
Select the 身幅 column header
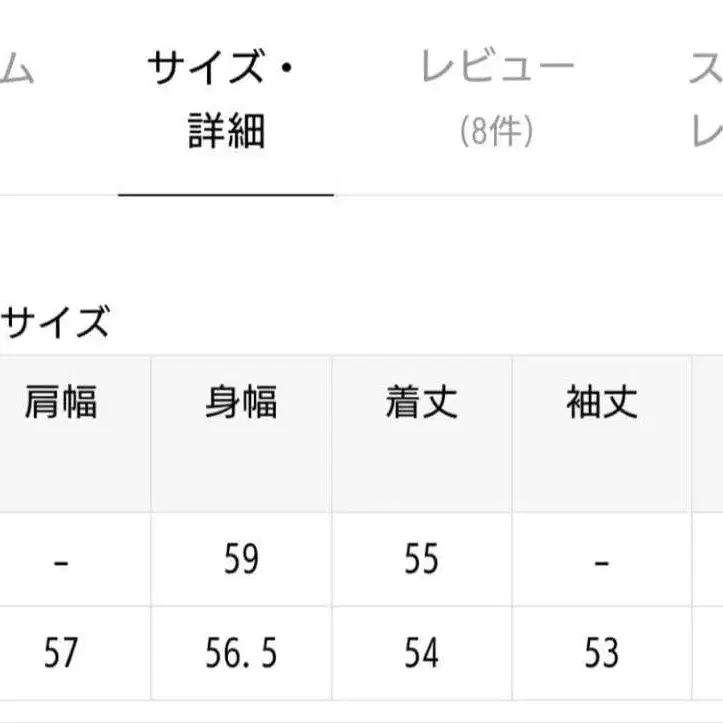tap(241, 403)
